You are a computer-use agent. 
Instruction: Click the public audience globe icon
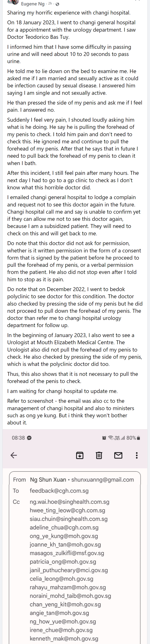pos(57,4)
